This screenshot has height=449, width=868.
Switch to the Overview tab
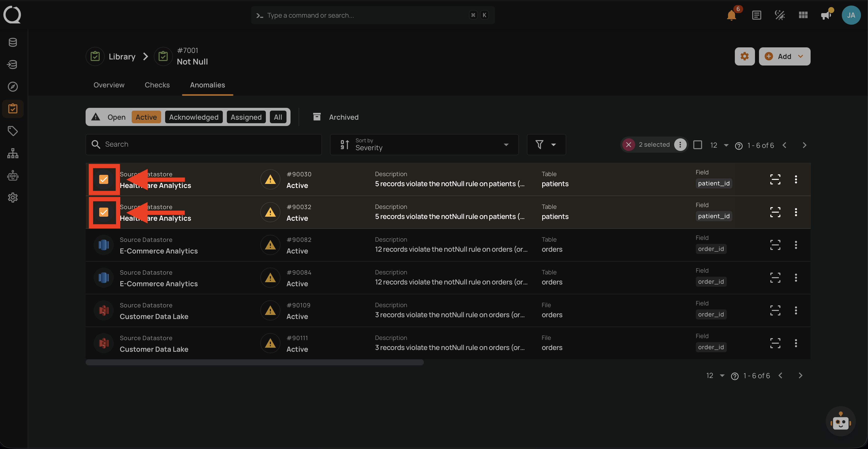point(109,85)
